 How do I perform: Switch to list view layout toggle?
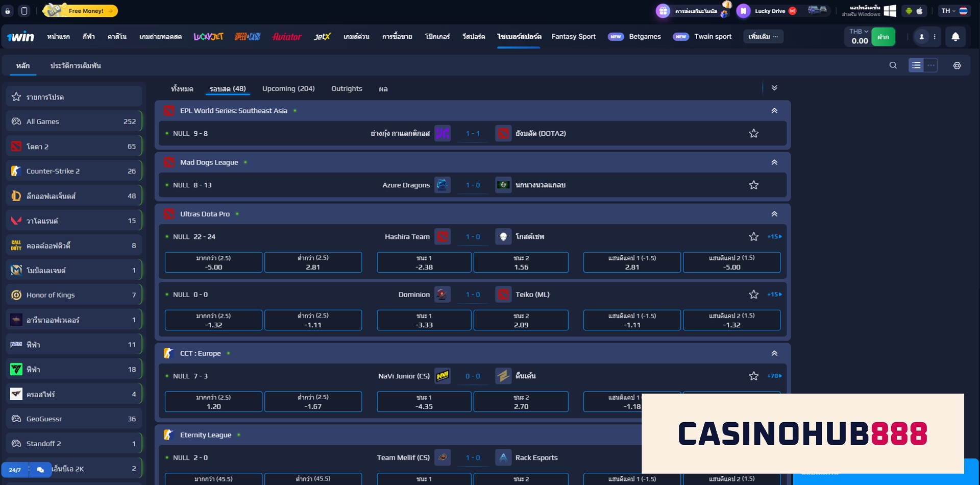tap(916, 65)
